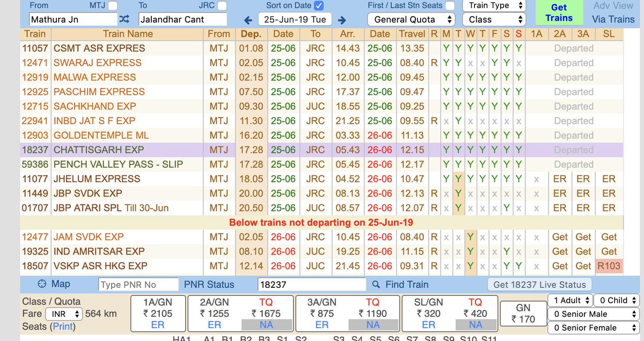Click Get under 2A for JAM SVDK EXP
Image resolution: width=644 pixels, height=341 pixels.
tap(560, 237)
